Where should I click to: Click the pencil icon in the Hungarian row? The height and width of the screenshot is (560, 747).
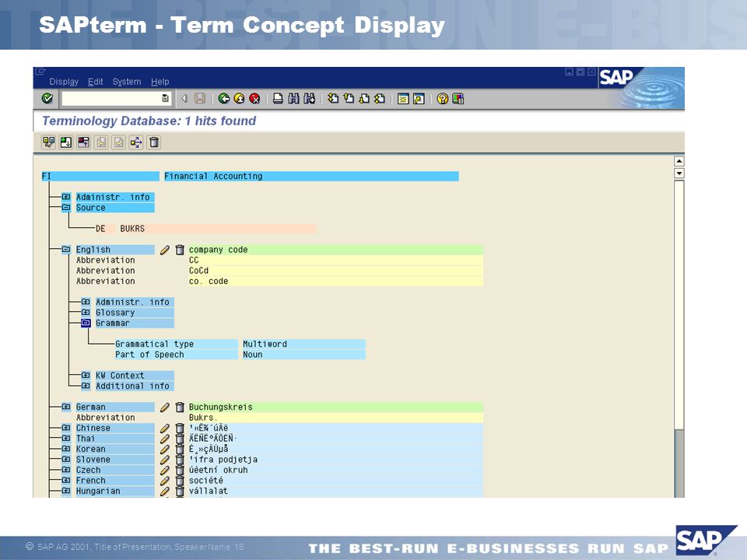(165, 491)
